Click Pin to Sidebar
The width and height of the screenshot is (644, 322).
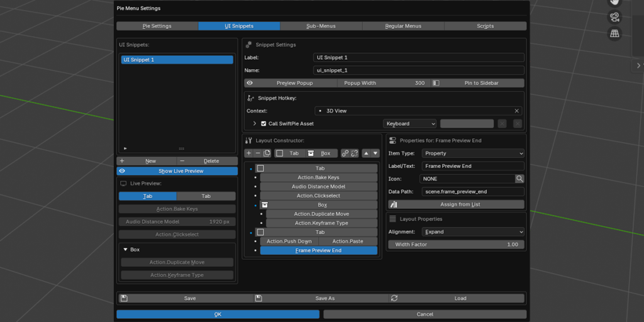(x=478, y=83)
